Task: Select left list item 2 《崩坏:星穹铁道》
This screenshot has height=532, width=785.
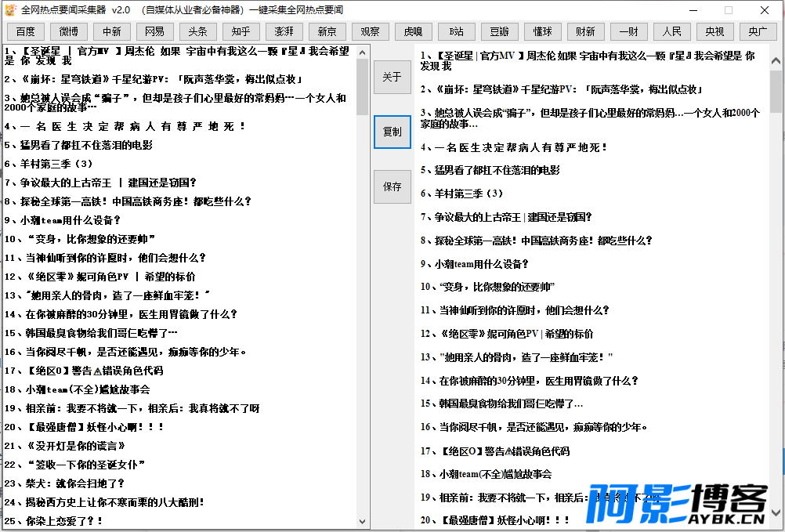Action: (154, 80)
